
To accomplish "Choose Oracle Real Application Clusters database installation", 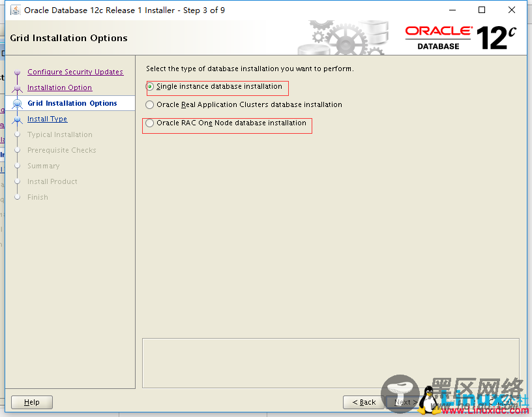I will click(x=244, y=104).
